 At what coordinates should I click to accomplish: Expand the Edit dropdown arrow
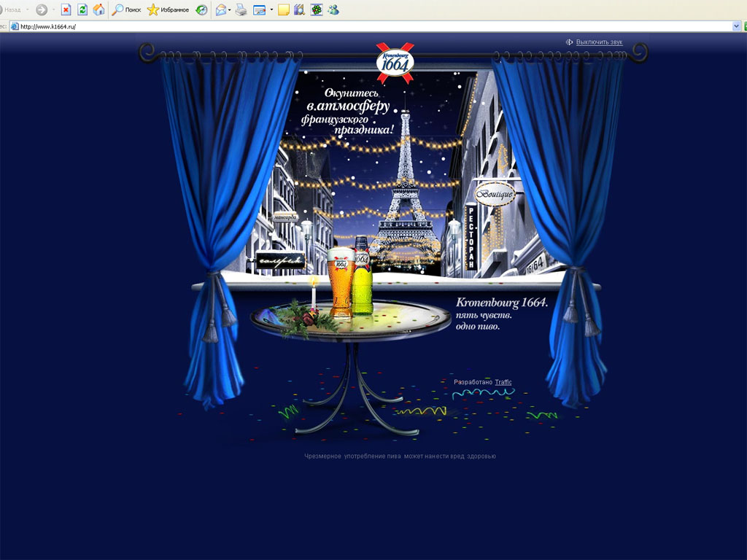point(271,9)
